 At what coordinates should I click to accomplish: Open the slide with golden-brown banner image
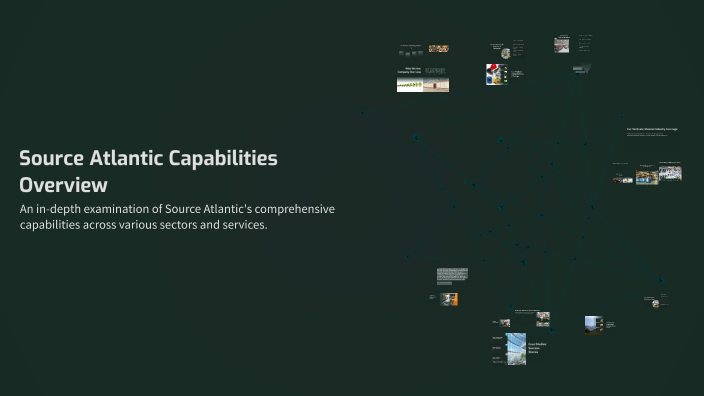coord(439,48)
